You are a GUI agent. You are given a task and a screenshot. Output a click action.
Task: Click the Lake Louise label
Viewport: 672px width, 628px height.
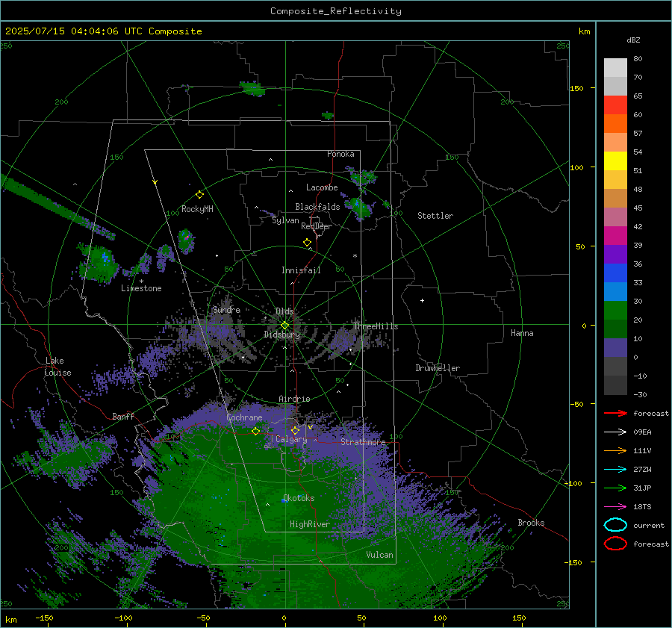tap(57, 367)
